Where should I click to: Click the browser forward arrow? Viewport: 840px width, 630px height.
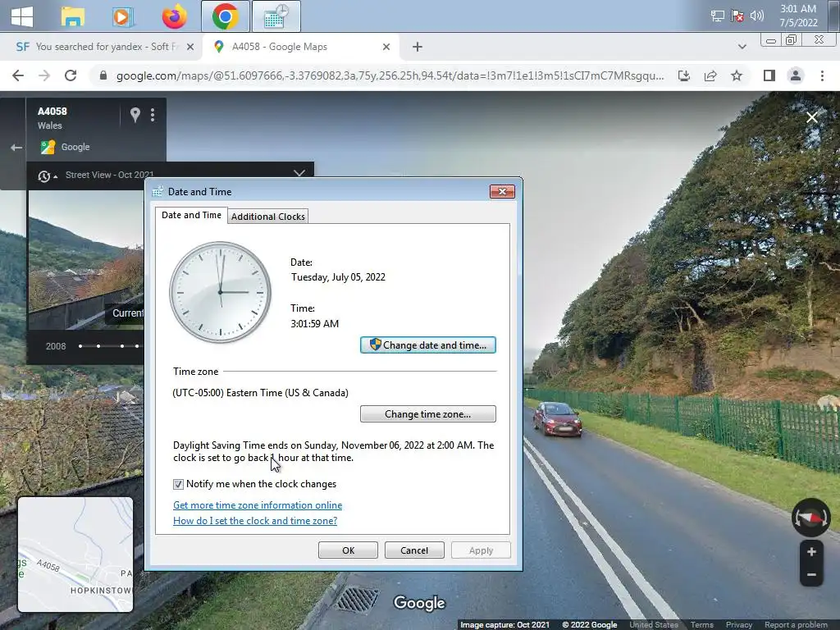click(x=44, y=75)
